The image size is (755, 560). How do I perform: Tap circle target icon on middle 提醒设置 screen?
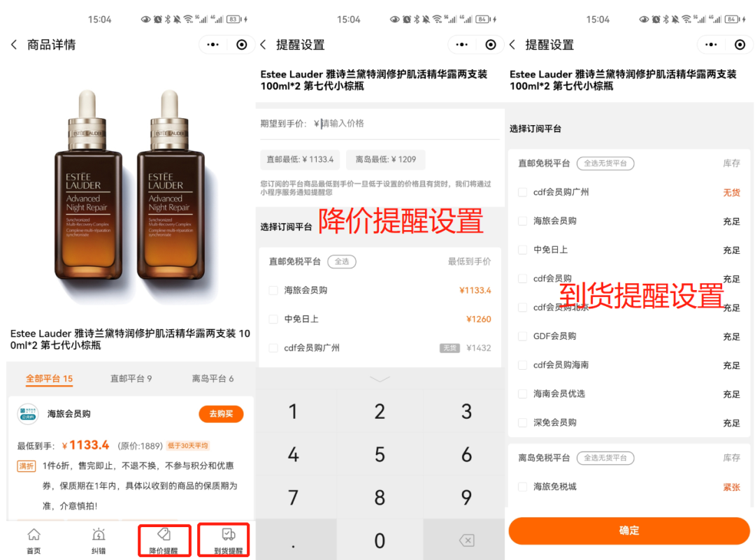491,45
